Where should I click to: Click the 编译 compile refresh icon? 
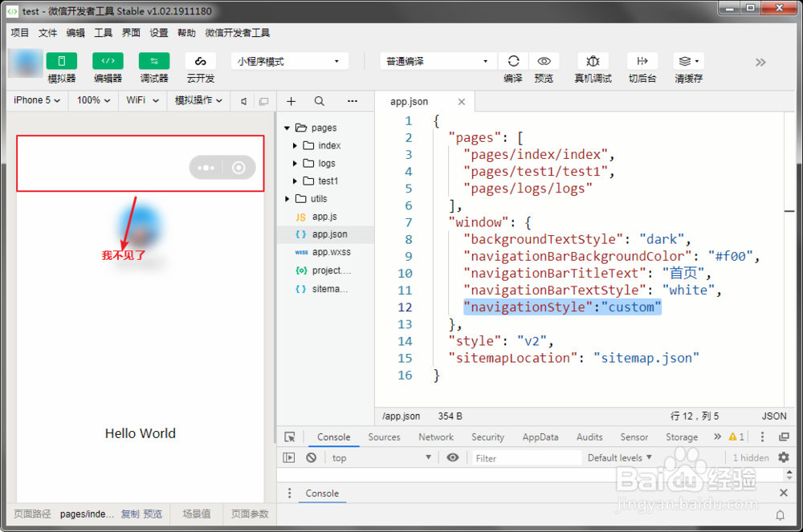pos(513,61)
